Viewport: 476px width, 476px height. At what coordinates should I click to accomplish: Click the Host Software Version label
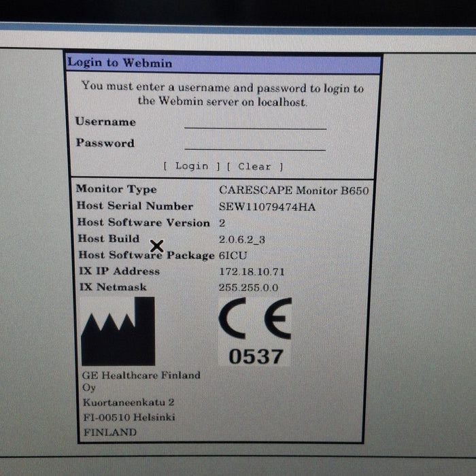(143, 222)
